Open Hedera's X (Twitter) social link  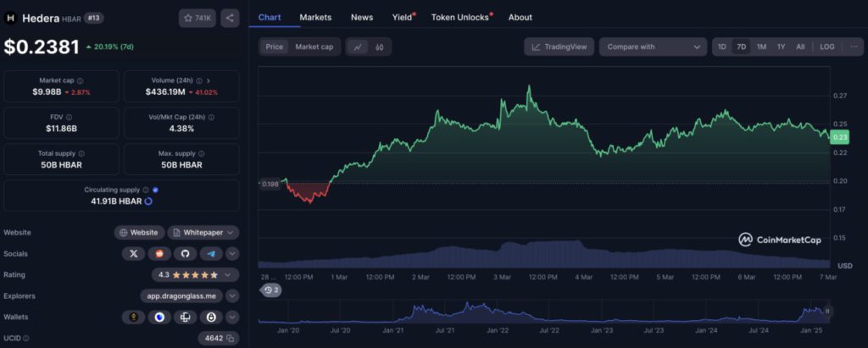(x=133, y=254)
